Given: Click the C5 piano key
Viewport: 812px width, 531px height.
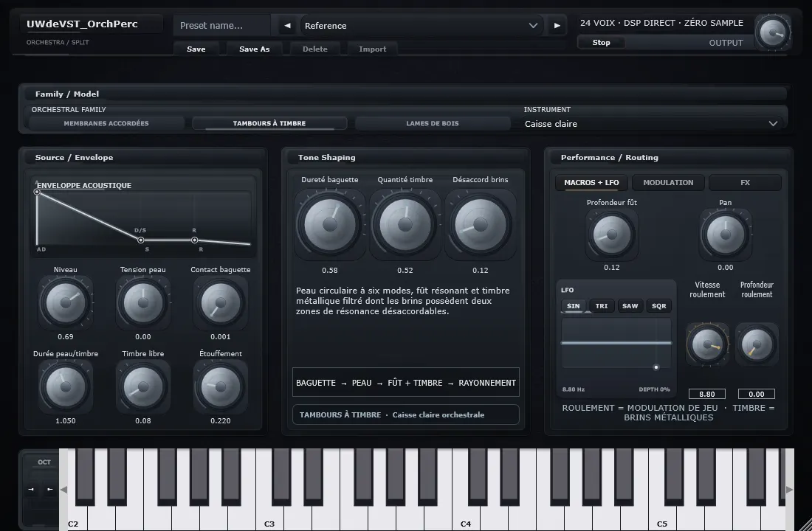Looking at the screenshot, I should pyautogui.click(x=662, y=518).
